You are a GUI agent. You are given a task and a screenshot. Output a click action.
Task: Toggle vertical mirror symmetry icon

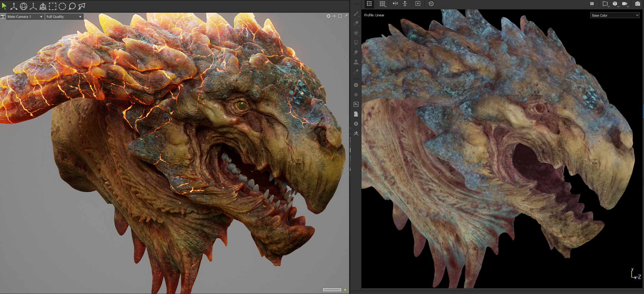(405, 4)
